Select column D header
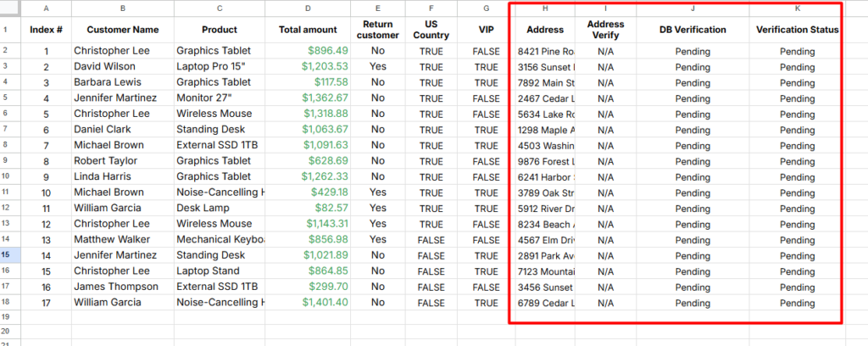Screen dimensions: 868x346 pyautogui.click(x=308, y=8)
